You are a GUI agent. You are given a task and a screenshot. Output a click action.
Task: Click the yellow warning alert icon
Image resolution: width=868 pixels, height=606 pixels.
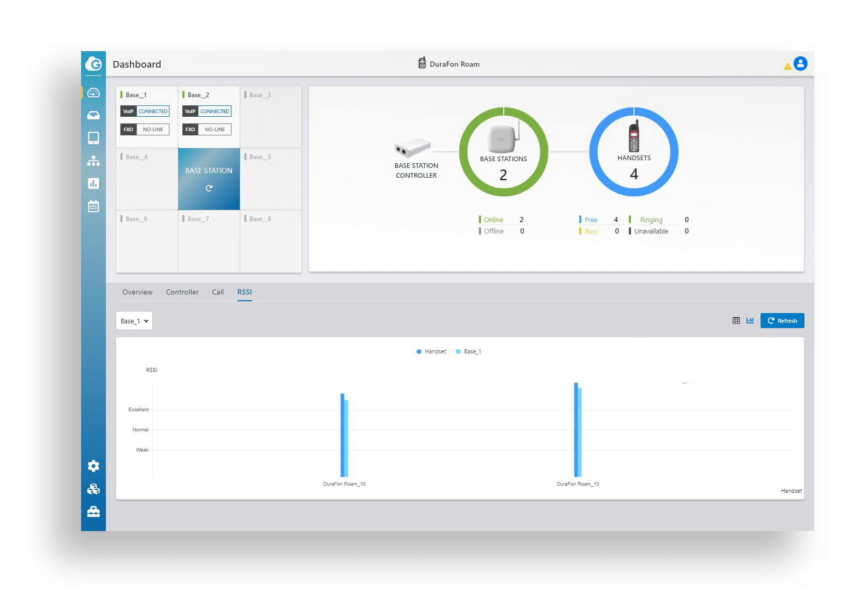[787, 66]
